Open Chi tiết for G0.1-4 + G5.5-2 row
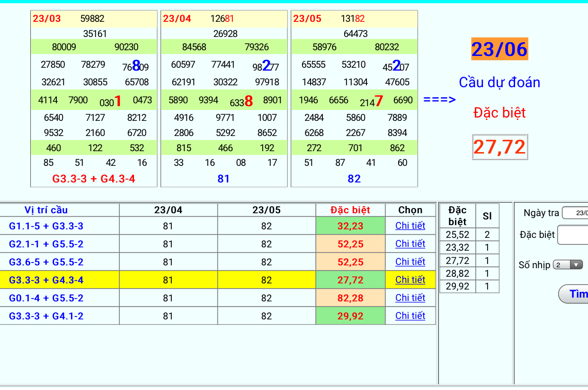Screen dimensions: 588x390 pyautogui.click(x=410, y=298)
